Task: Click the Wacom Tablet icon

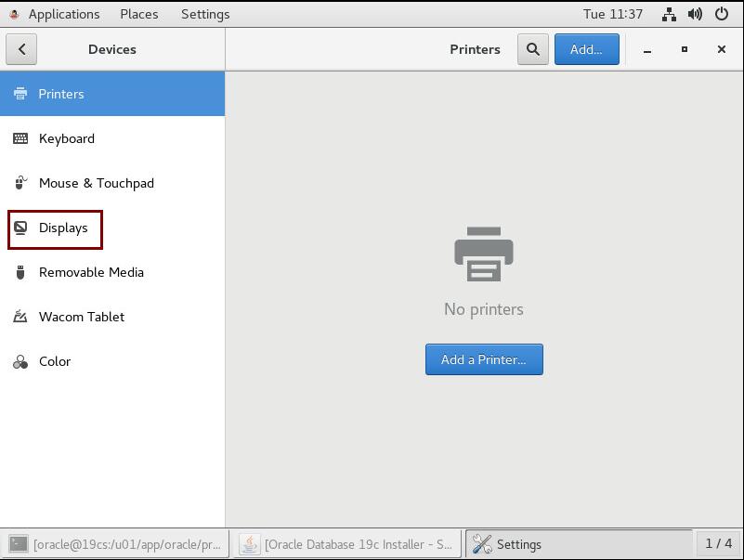Action: [20, 317]
